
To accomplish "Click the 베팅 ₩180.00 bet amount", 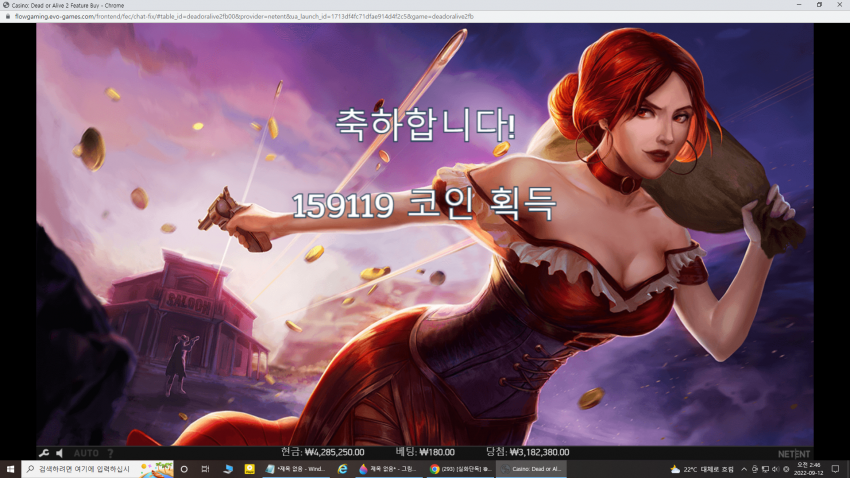I will pos(424,452).
